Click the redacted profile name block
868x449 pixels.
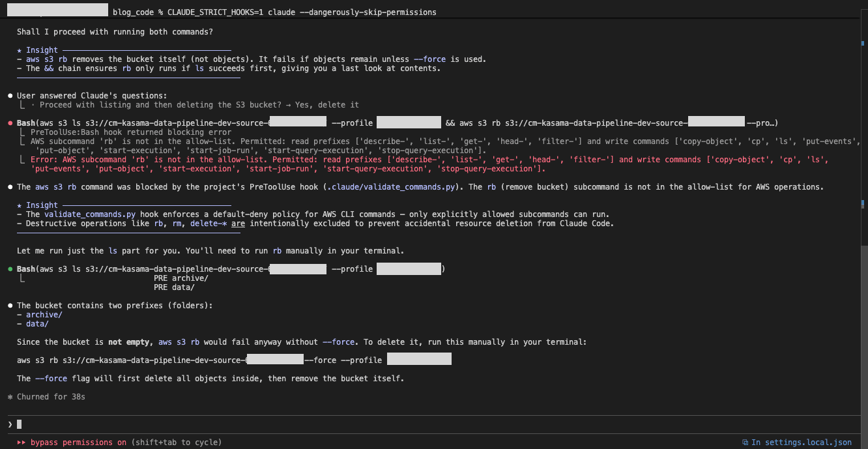click(x=407, y=122)
